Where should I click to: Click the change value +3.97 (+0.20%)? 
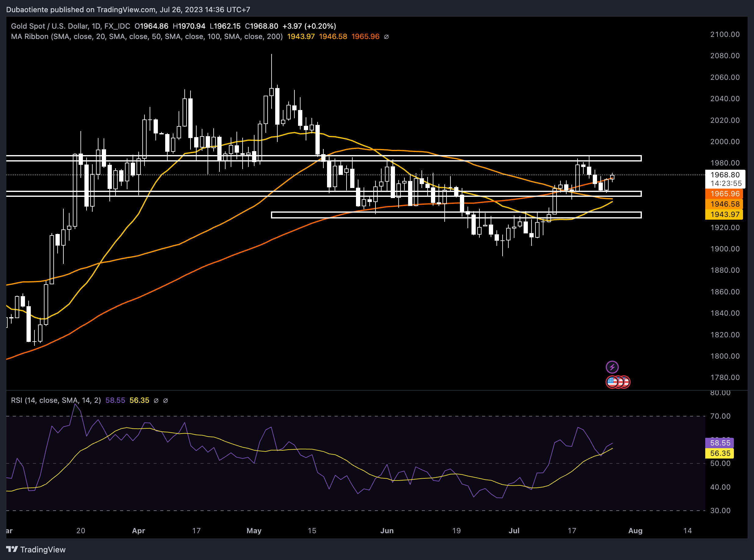(x=309, y=26)
